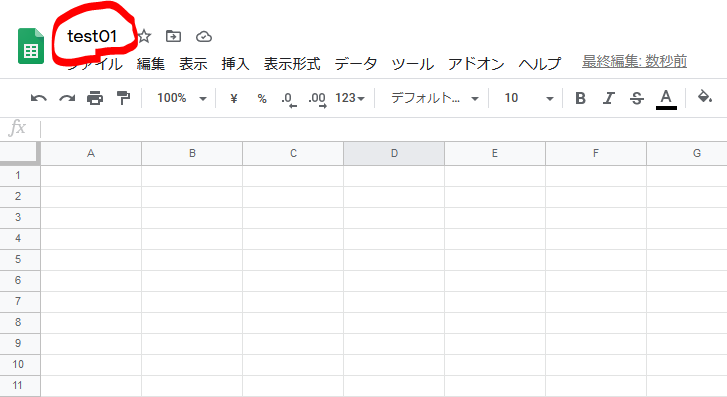The image size is (727, 397).
Task: Select row 11 header
Action: pyautogui.click(x=20, y=386)
